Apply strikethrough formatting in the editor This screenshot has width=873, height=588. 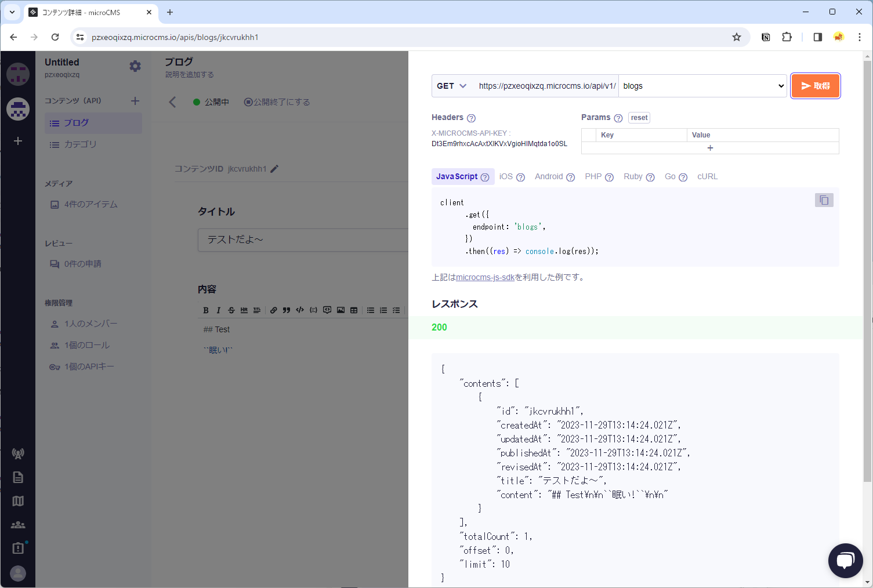click(231, 310)
